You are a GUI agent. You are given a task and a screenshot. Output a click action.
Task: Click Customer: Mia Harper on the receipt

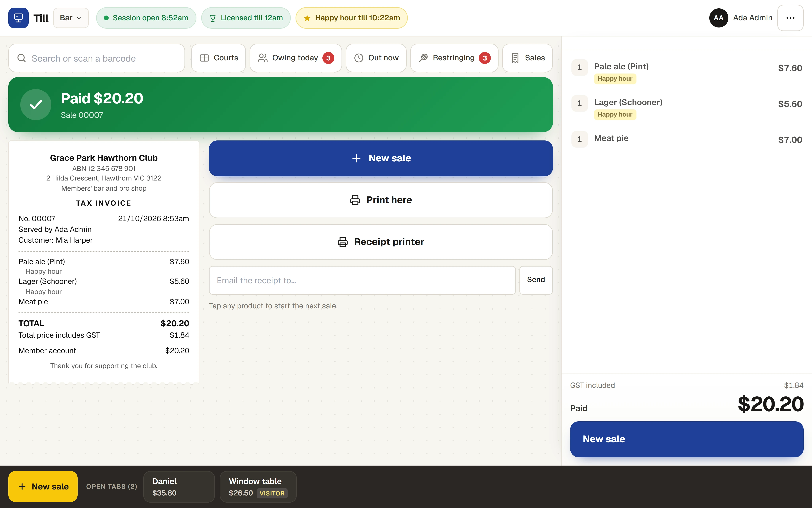click(x=55, y=240)
